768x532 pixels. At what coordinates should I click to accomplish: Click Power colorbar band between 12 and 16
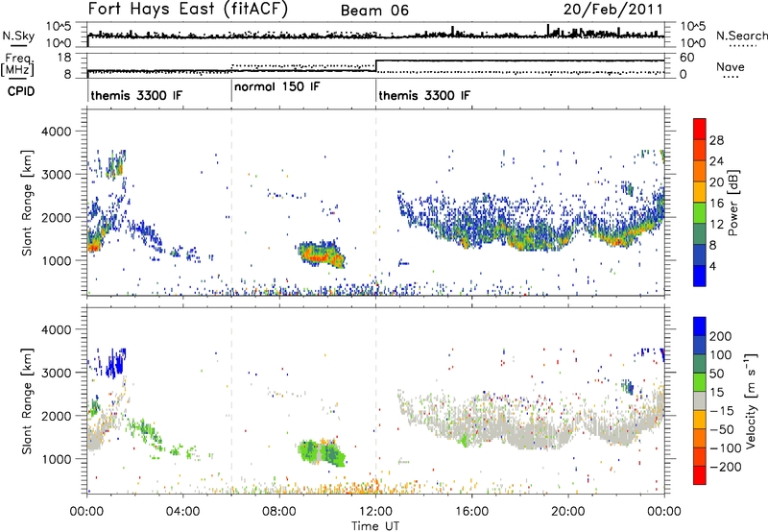(700, 213)
